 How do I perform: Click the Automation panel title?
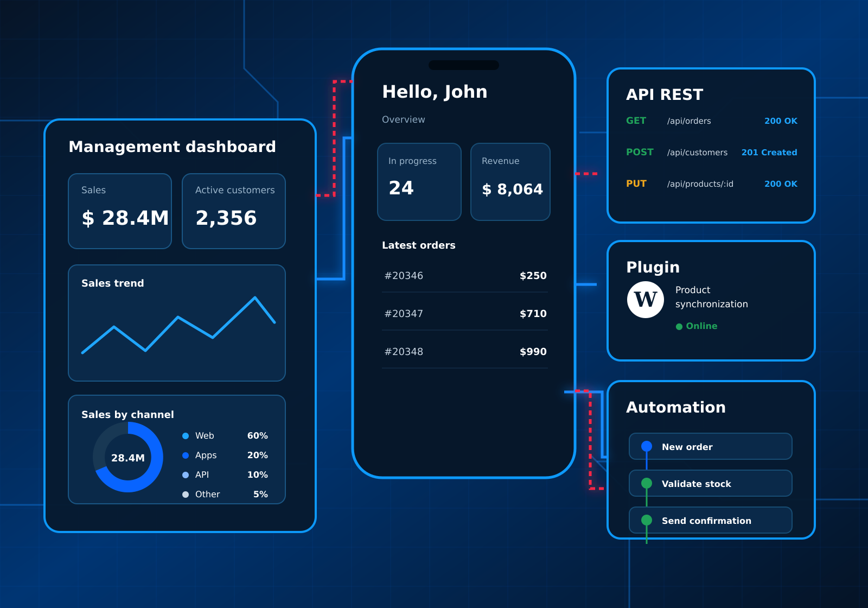pyautogui.click(x=676, y=407)
